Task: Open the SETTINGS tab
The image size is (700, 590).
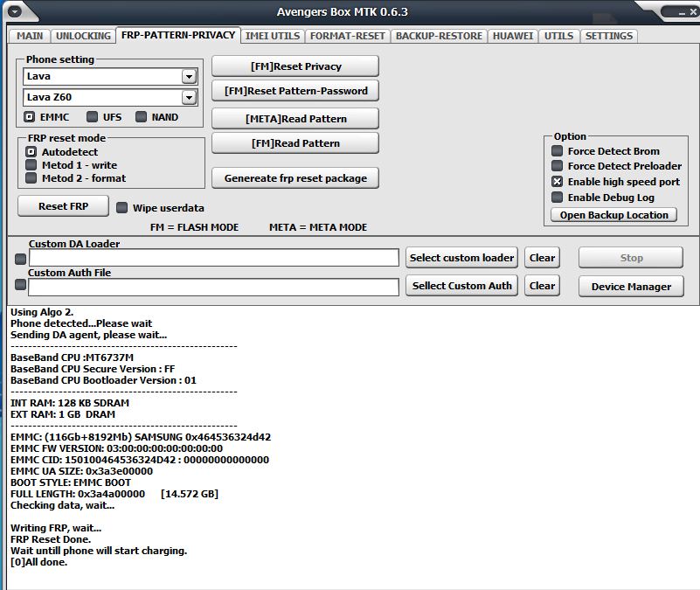Action: (609, 36)
